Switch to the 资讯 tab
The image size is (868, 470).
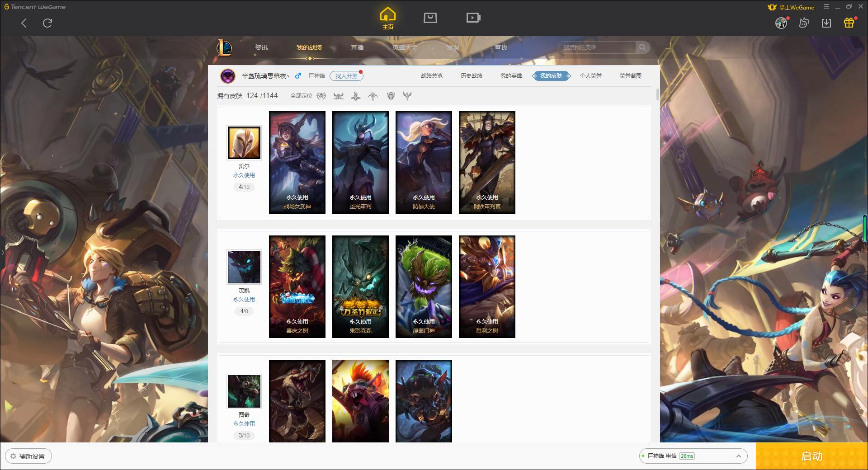tap(261, 47)
